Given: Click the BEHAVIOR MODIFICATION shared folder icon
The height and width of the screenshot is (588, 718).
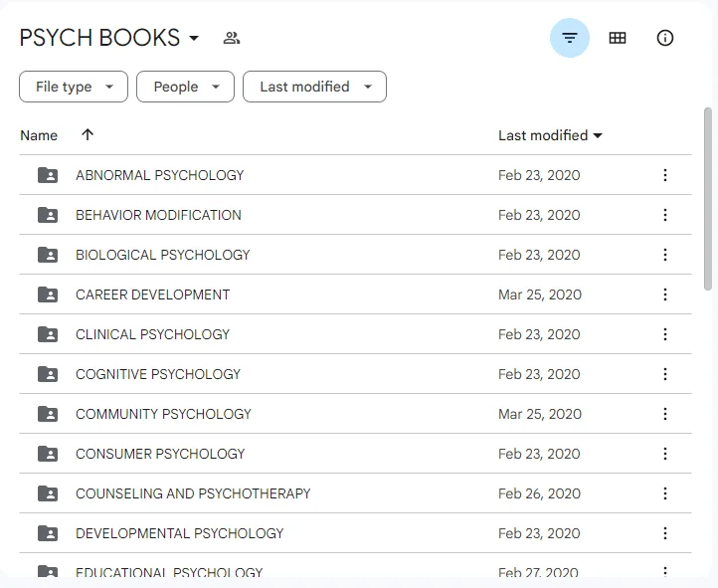Looking at the screenshot, I should point(48,215).
